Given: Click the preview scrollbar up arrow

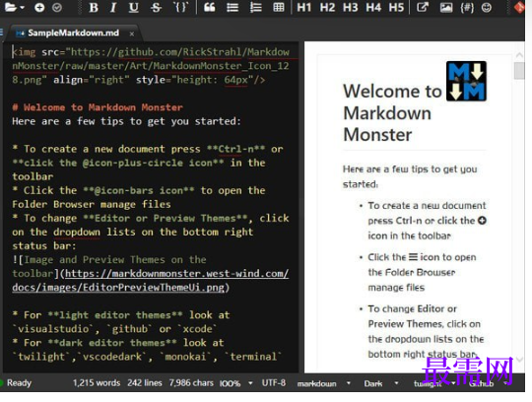Looking at the screenshot, I should [x=519, y=54].
